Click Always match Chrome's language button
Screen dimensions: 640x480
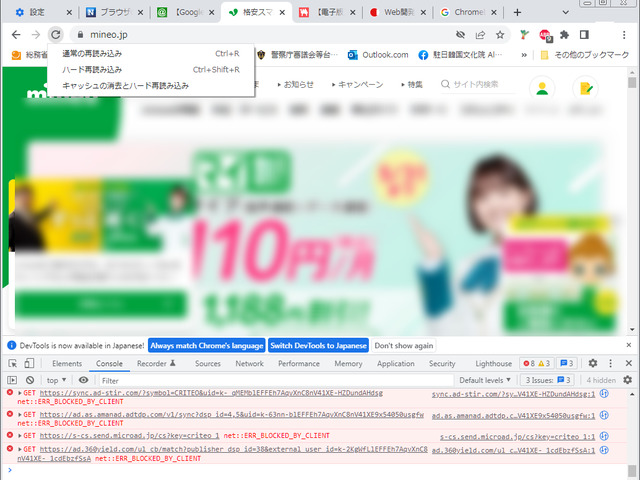207,346
